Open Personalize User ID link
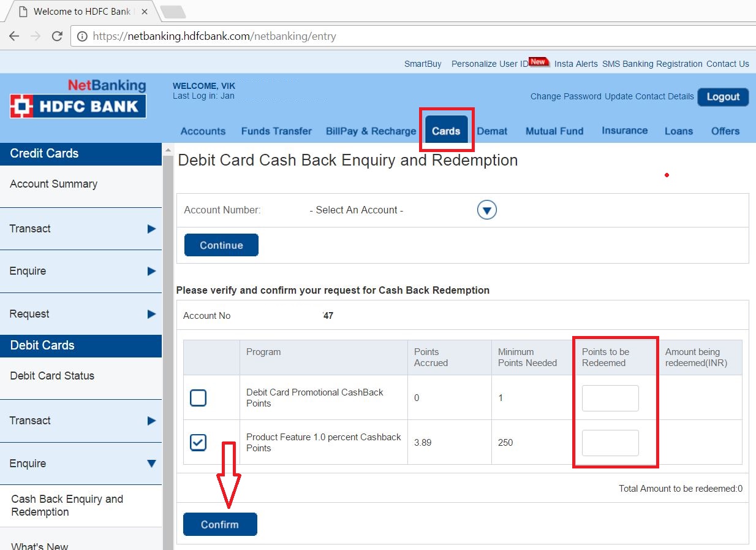Viewport: 756px width, 550px height. click(x=490, y=64)
